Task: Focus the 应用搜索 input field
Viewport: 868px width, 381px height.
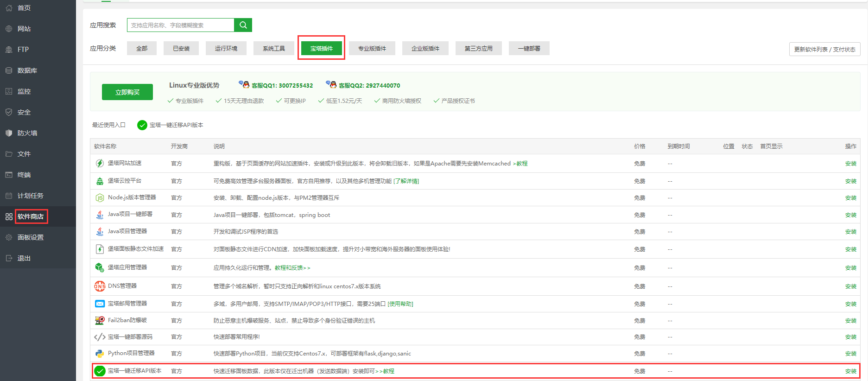Action: (x=181, y=25)
